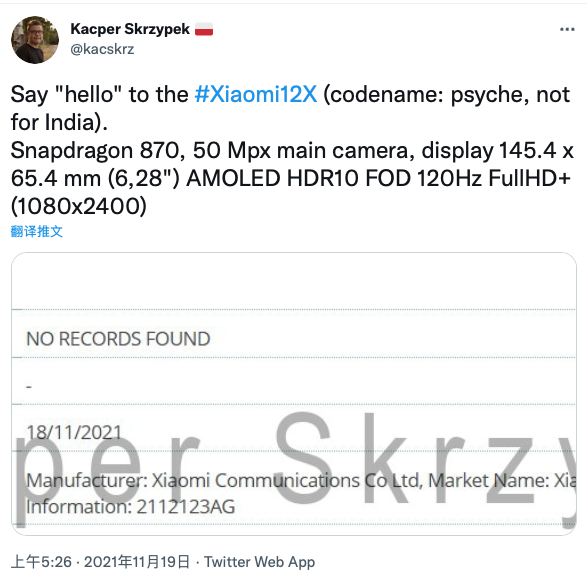Click the Snapdragon 870 tweet text line
The image size is (587, 583).
(x=292, y=151)
